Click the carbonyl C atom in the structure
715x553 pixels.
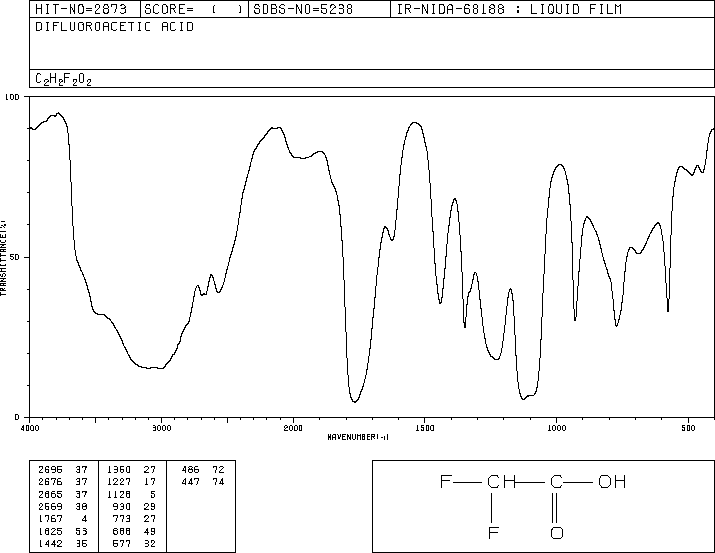click(556, 481)
